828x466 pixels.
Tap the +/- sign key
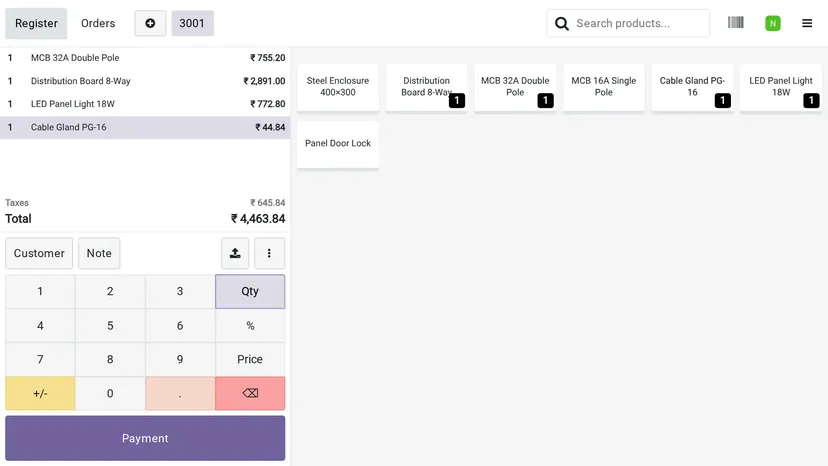click(40, 393)
